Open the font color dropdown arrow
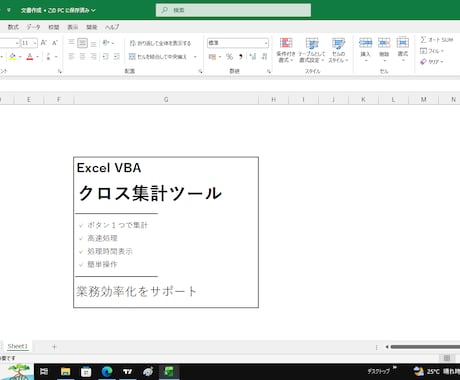 tap(37, 57)
